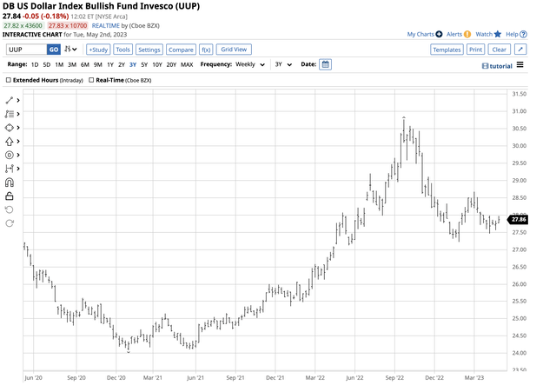
Task: Select the 1M range
Action: (59, 64)
